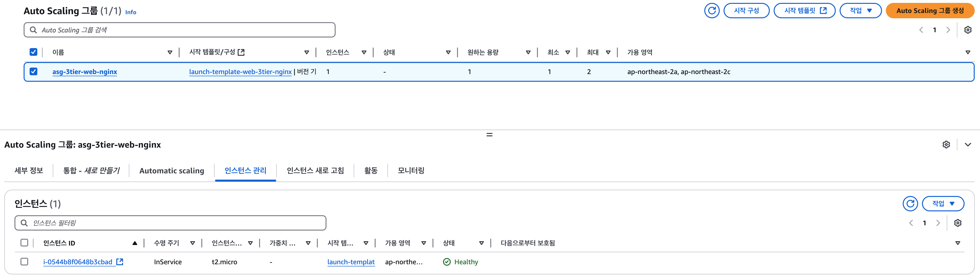This screenshot has height=277, width=980.
Task: Open launch-template-web-3tier-nginx link
Action: point(240,72)
